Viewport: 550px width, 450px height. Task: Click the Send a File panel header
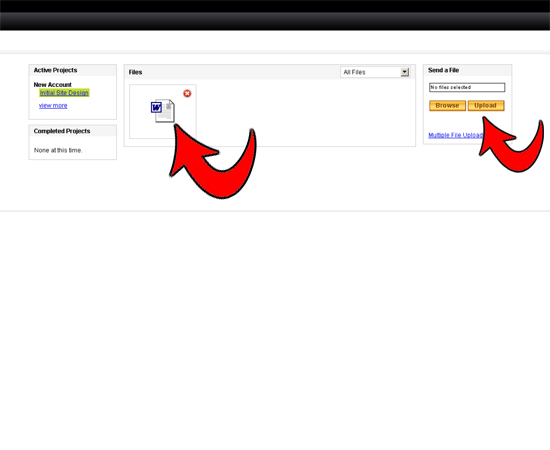tap(467, 70)
